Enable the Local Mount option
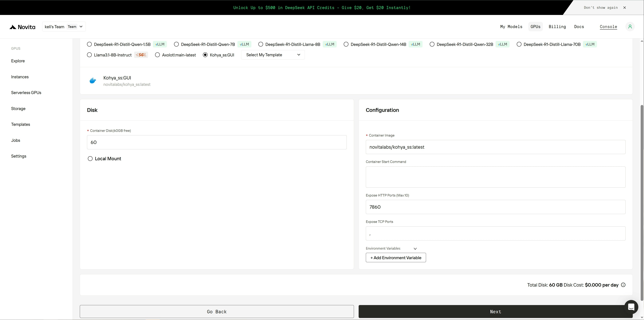Image resolution: width=644 pixels, height=320 pixels. [x=90, y=159]
